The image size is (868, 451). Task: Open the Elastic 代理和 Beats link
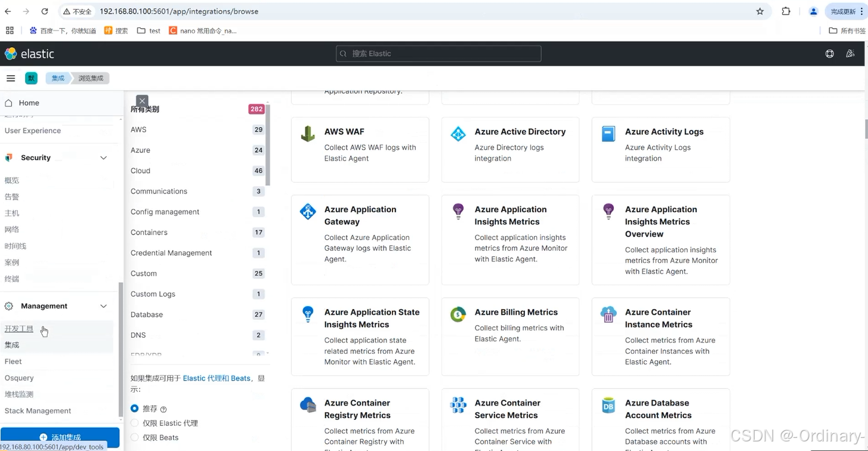click(217, 378)
